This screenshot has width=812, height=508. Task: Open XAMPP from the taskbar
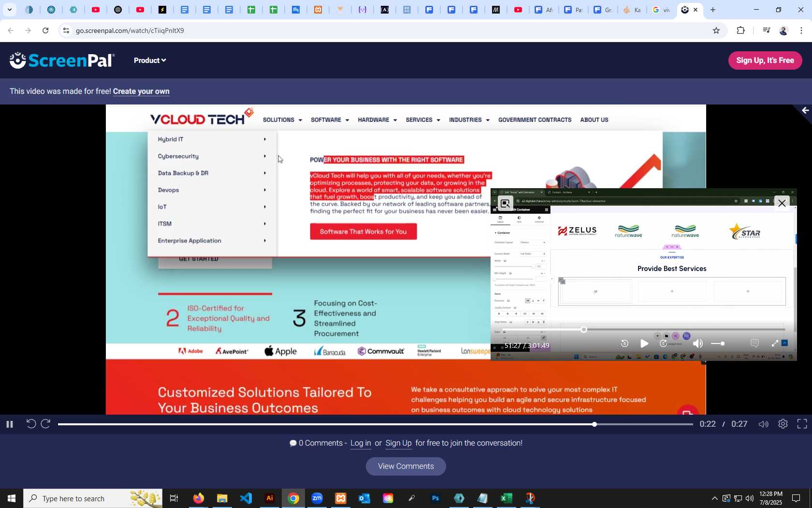341,498
